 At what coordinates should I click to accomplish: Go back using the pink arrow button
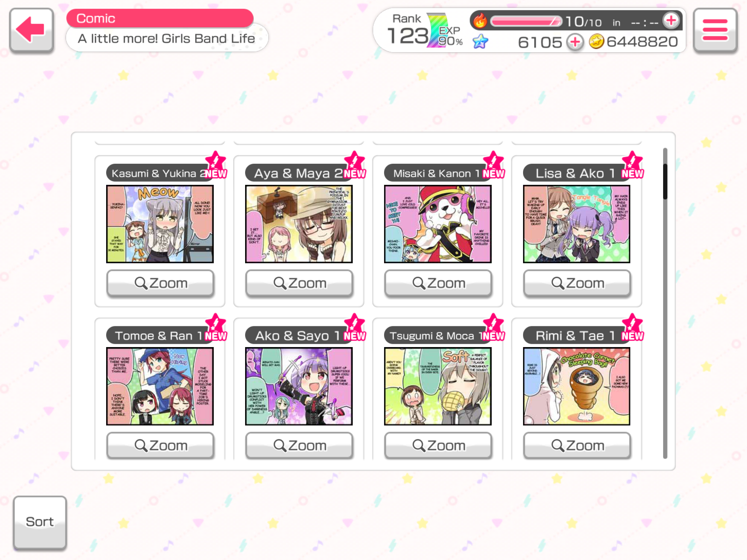tap(32, 30)
